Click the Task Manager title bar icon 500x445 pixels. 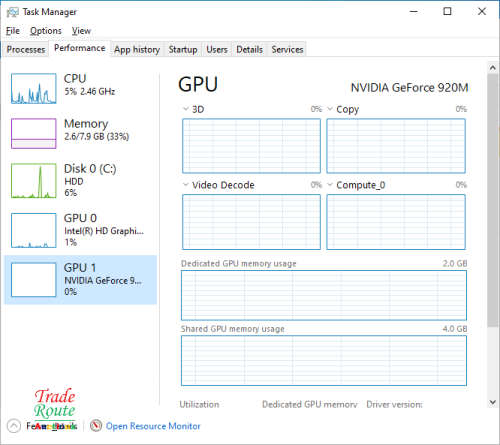pos(13,12)
